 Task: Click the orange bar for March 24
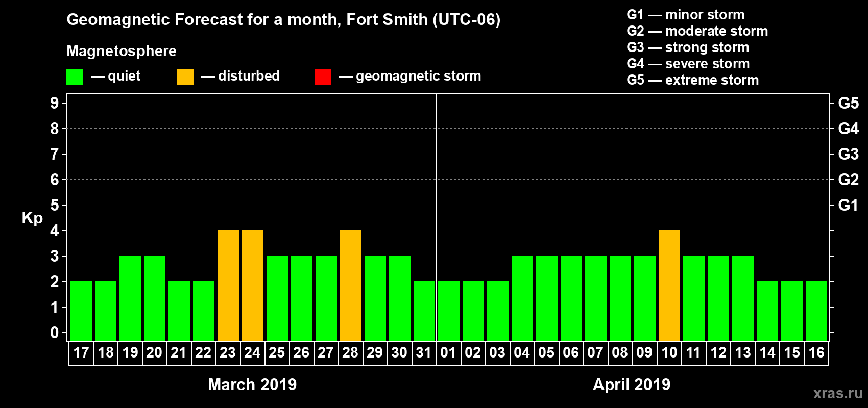(253, 285)
